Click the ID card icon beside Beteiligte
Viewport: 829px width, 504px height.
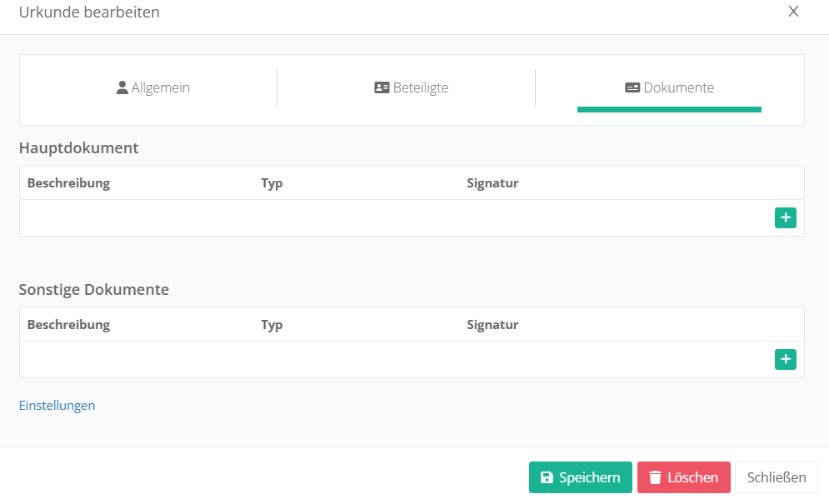tap(382, 87)
